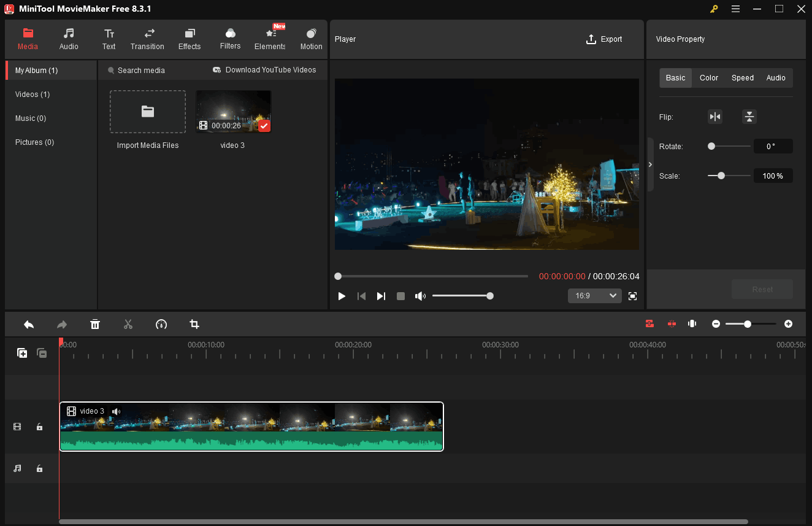Click the Crop tool in the timeline toolbar
This screenshot has height=526, width=812.
pos(194,323)
